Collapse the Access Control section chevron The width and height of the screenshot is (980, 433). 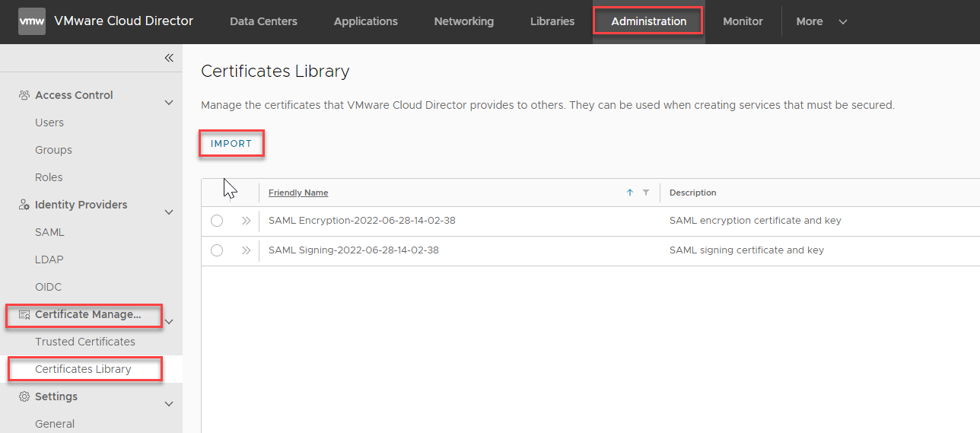click(169, 103)
